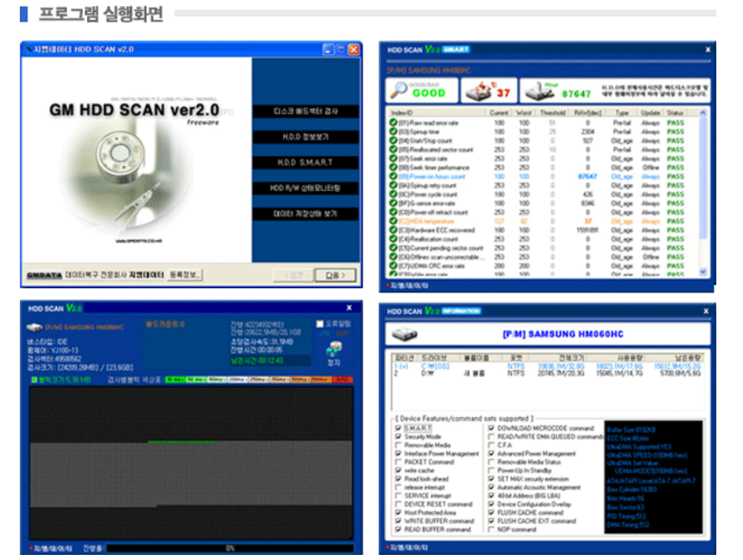Open the H.D.D S.M.A.R.T menu item
The image size is (743, 560).
306,163
